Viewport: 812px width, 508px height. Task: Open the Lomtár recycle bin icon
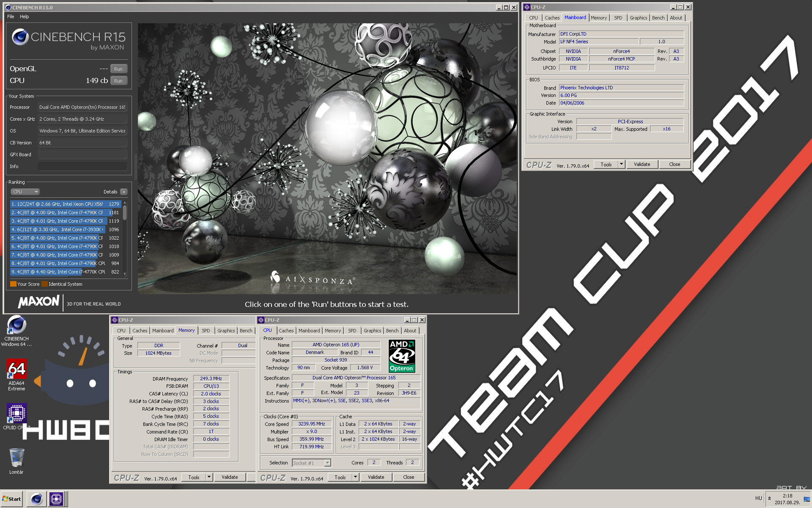[x=16, y=461]
